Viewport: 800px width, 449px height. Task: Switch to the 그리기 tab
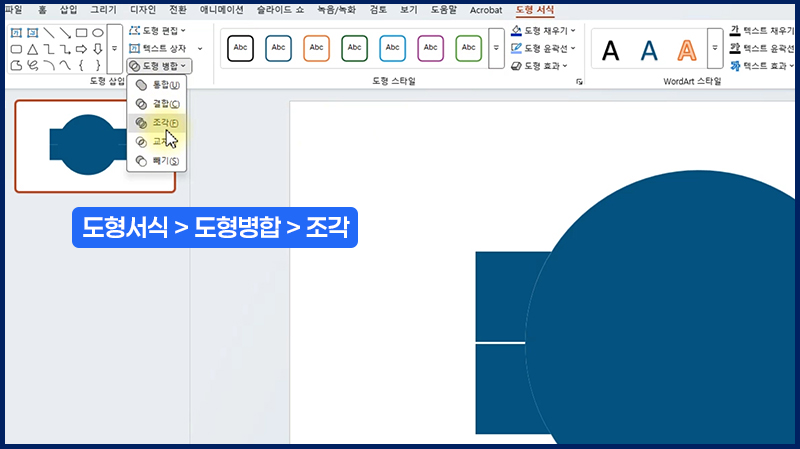point(104,9)
